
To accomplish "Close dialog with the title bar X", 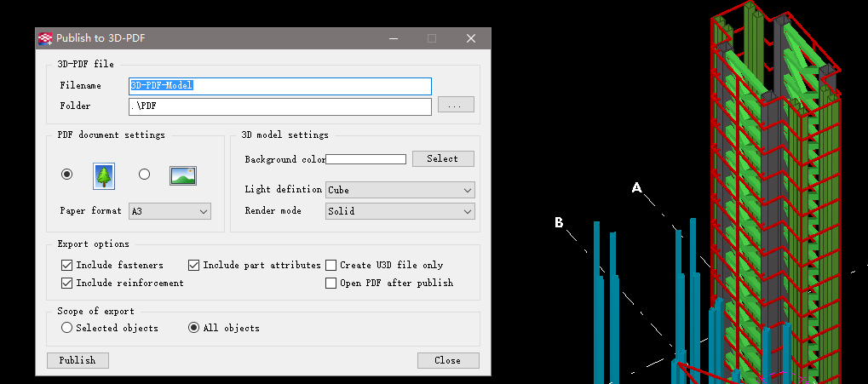I will point(471,38).
